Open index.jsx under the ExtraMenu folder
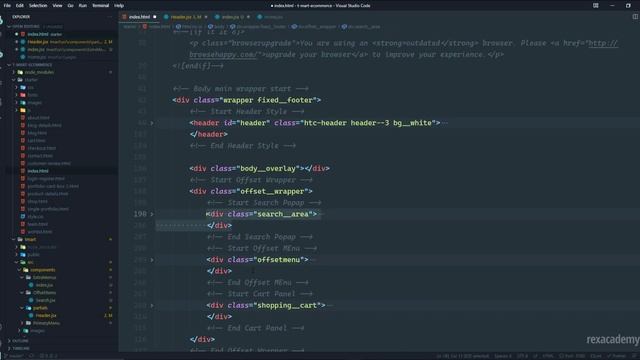Image resolution: width=640 pixels, height=360 pixels. tap(44, 285)
